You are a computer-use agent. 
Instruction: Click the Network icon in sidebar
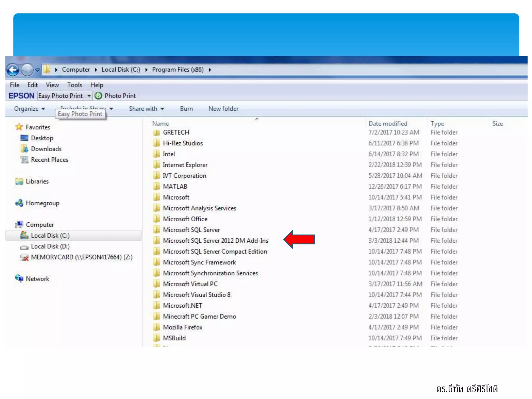tap(19, 278)
